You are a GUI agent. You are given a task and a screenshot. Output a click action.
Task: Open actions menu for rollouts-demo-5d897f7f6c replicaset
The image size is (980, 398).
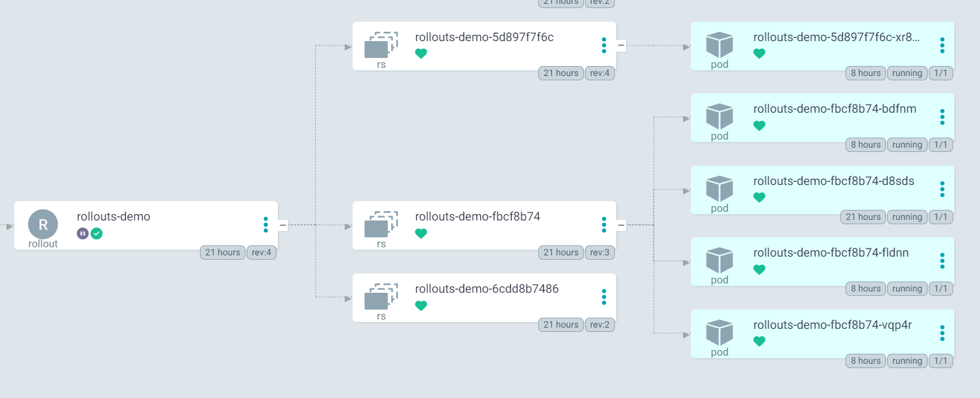point(604,45)
